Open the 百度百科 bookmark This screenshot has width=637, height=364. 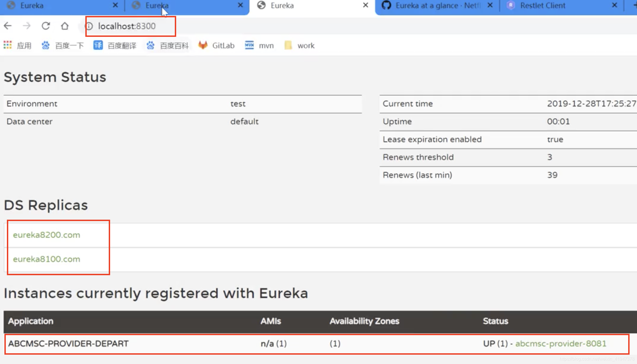tap(167, 45)
